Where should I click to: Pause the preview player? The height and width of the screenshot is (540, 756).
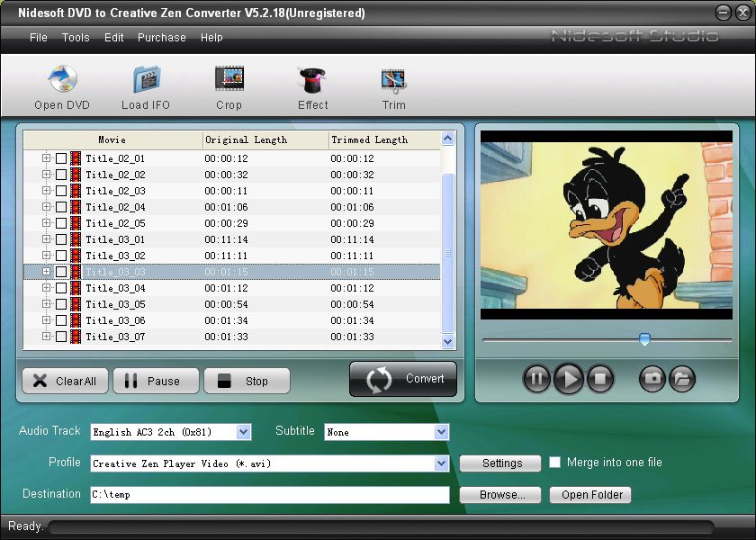536,379
